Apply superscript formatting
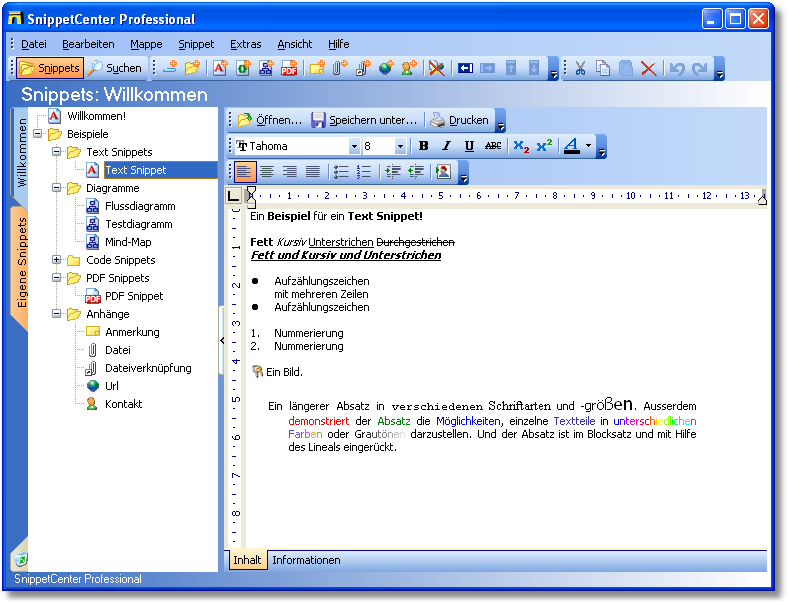The image size is (789, 605). (544, 146)
